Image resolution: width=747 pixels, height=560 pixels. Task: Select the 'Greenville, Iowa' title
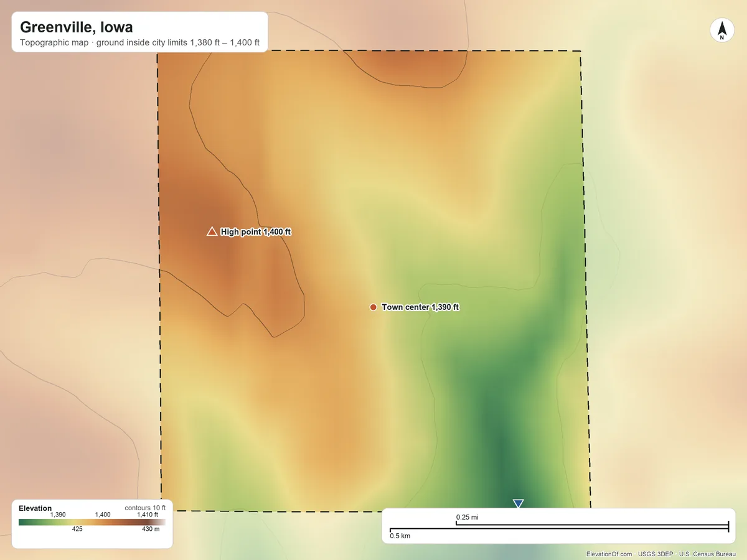click(x=76, y=27)
